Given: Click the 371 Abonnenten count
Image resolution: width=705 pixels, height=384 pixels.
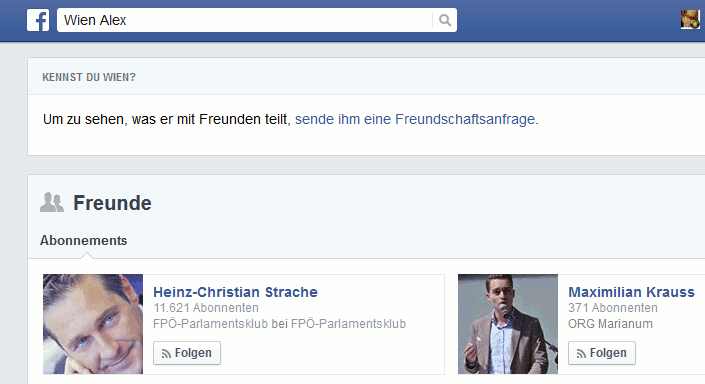Looking at the screenshot, I should tap(613, 308).
